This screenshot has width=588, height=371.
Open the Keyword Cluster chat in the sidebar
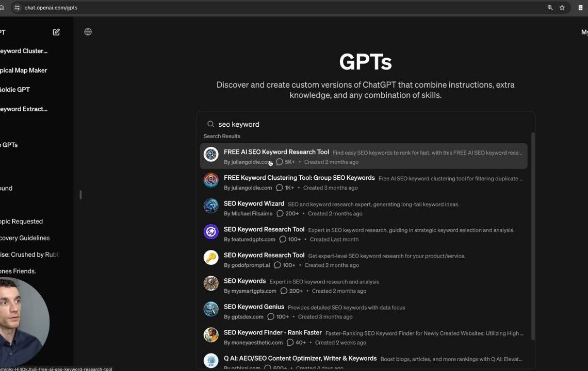coord(24,51)
